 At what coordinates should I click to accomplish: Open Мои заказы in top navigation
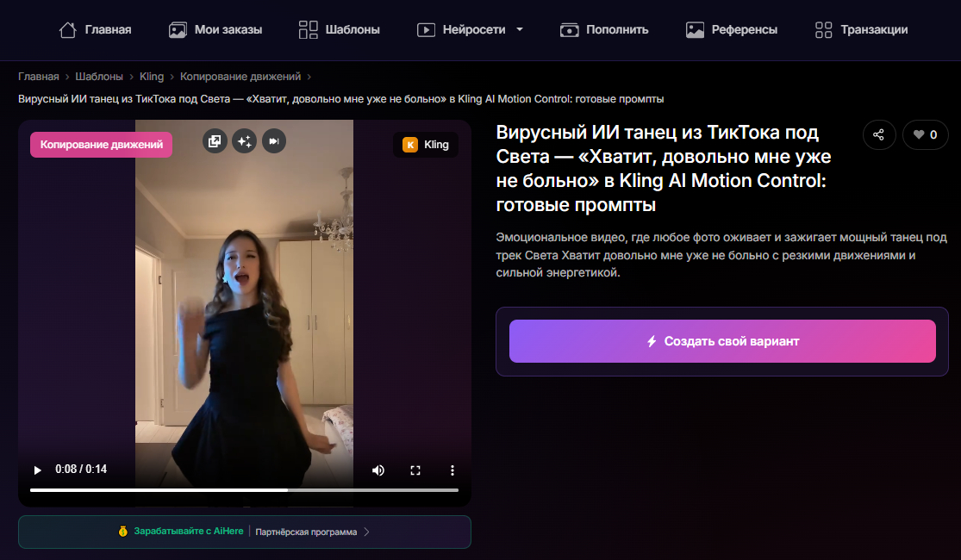pos(215,29)
